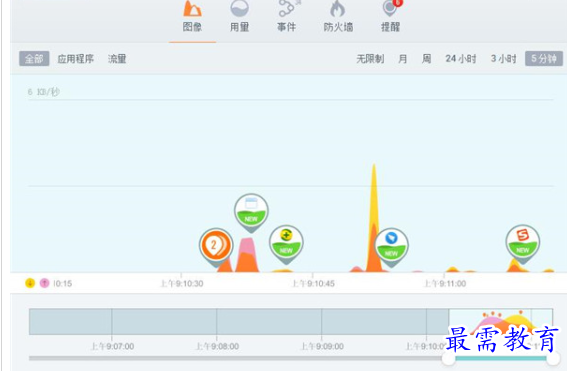Toggle the yellow download arrow indicator
Screen dimensions: 567x371
tap(30, 283)
